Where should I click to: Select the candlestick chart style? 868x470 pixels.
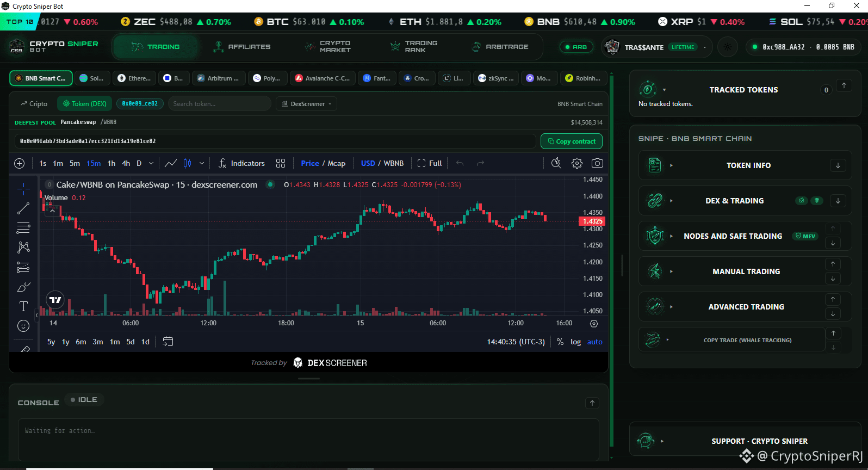click(188, 163)
